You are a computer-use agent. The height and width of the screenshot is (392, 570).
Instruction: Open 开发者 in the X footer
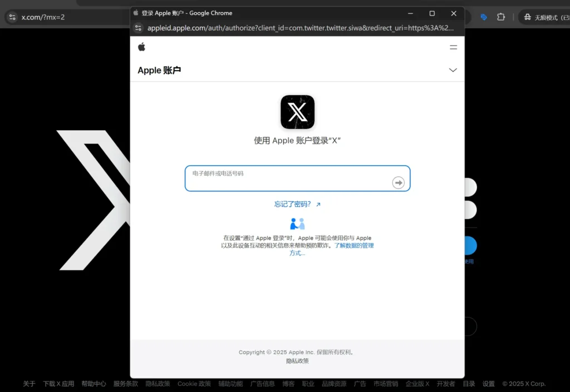[446, 384]
